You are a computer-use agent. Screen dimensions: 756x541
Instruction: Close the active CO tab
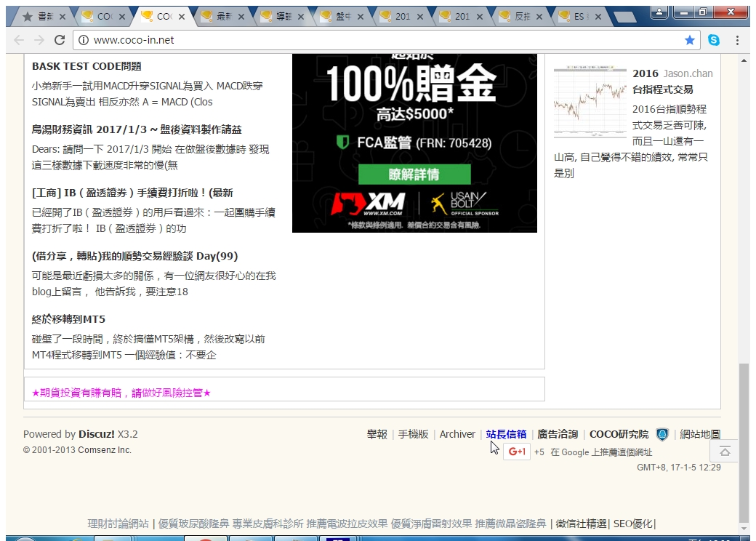182,17
